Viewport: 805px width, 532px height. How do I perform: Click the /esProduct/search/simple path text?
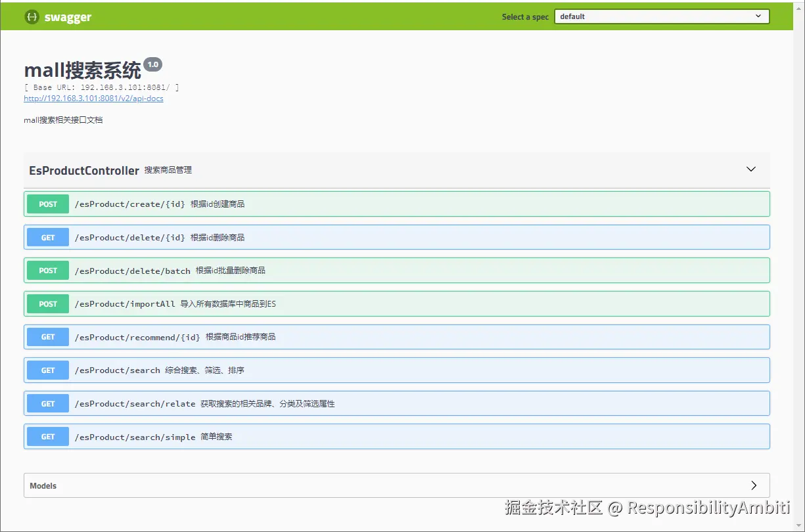[x=135, y=437]
